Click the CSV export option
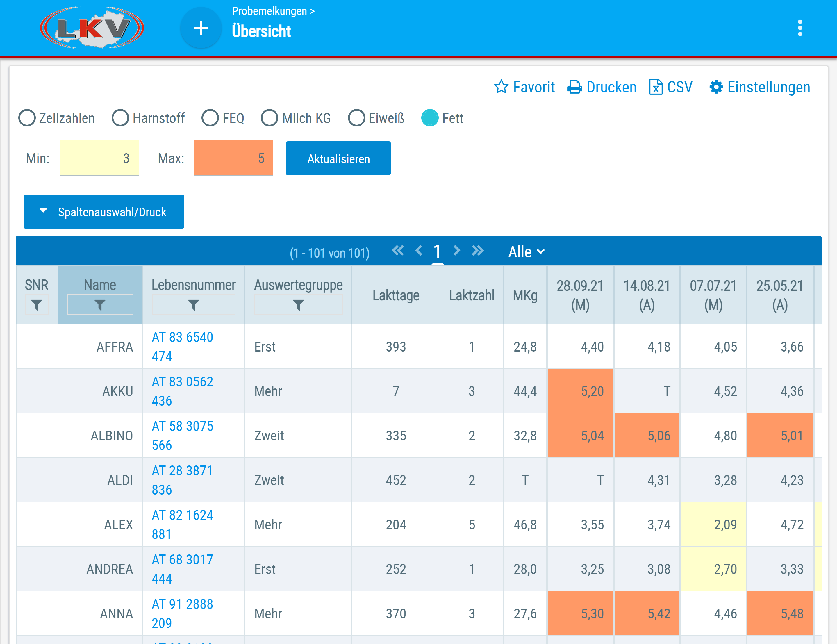837x644 pixels. [671, 88]
